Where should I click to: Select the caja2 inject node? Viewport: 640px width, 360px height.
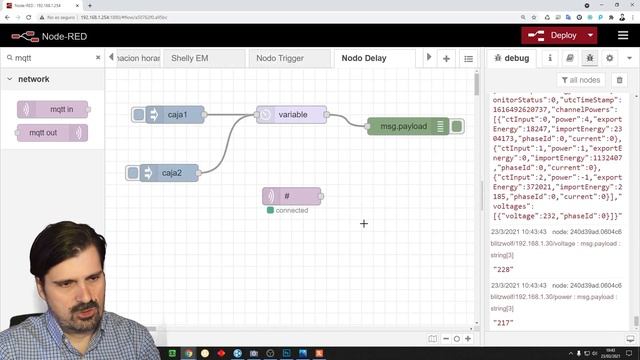[169, 173]
